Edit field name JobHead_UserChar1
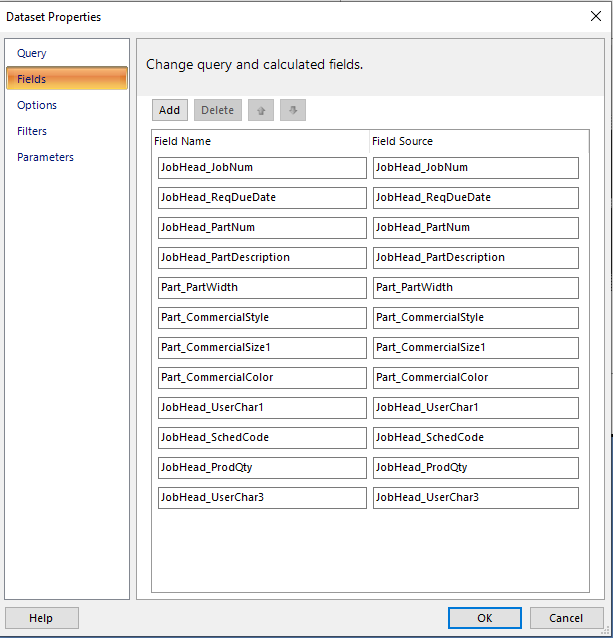 point(262,408)
